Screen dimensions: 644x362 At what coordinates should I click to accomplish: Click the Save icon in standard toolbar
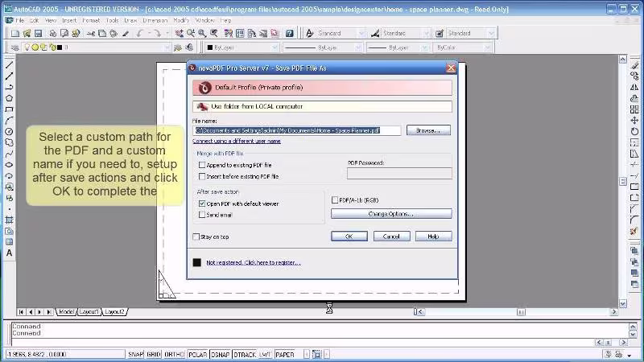point(38,33)
